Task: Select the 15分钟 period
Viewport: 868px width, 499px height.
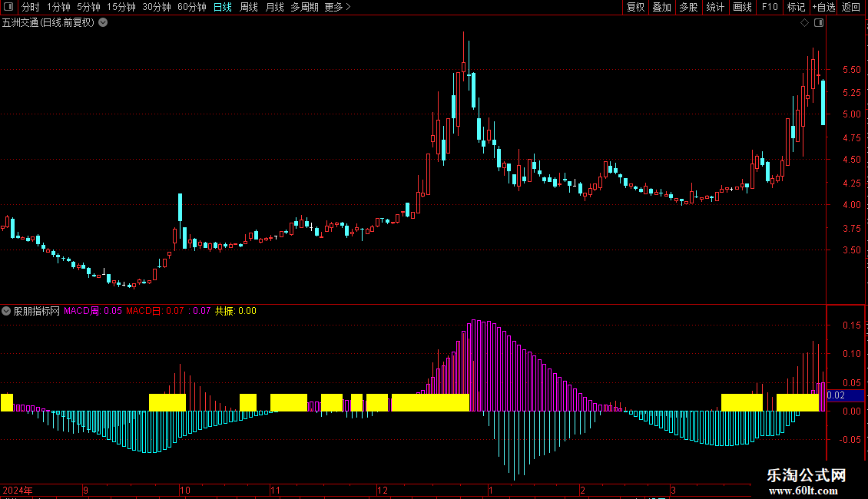Action: point(121,7)
